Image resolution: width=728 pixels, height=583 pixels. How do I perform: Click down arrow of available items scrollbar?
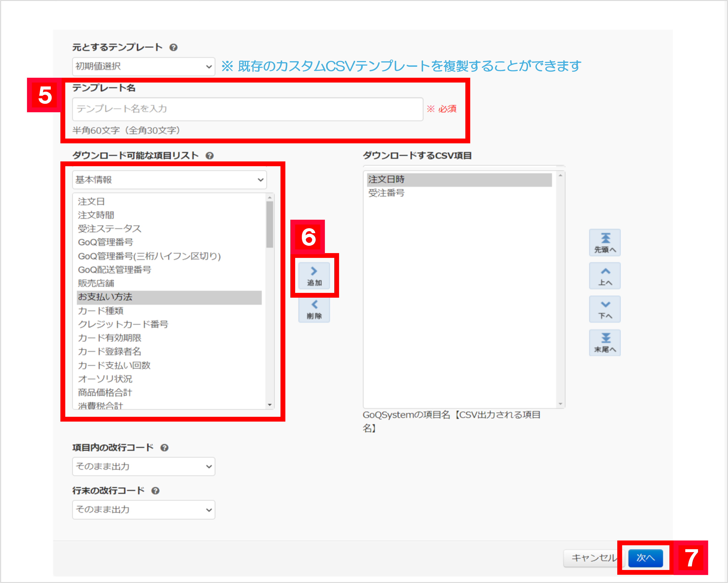pyautogui.click(x=270, y=404)
